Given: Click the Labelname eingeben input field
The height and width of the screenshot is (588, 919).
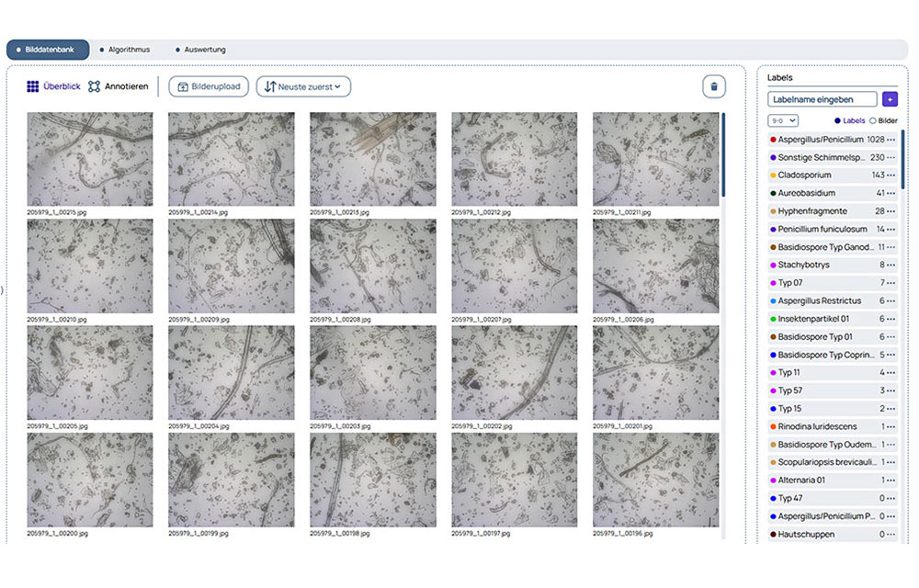Looking at the screenshot, I should [x=822, y=99].
